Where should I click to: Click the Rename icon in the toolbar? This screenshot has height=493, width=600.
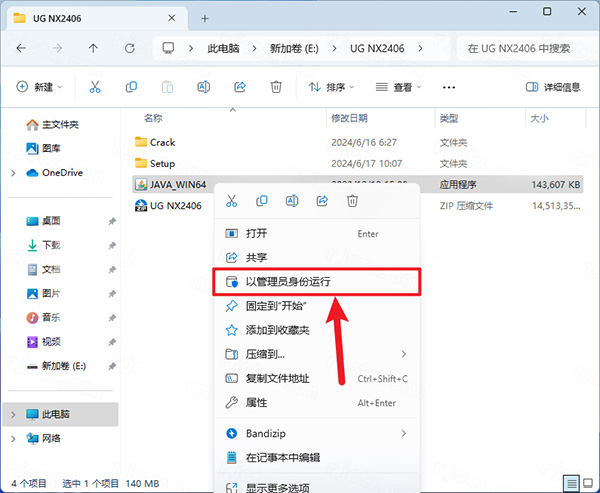204,87
